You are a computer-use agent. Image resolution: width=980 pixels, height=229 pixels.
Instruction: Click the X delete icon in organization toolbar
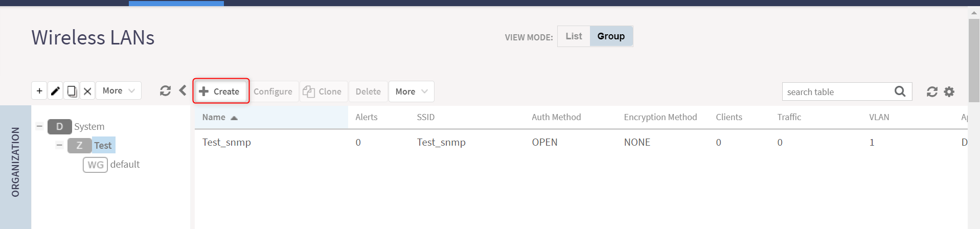pos(87,91)
